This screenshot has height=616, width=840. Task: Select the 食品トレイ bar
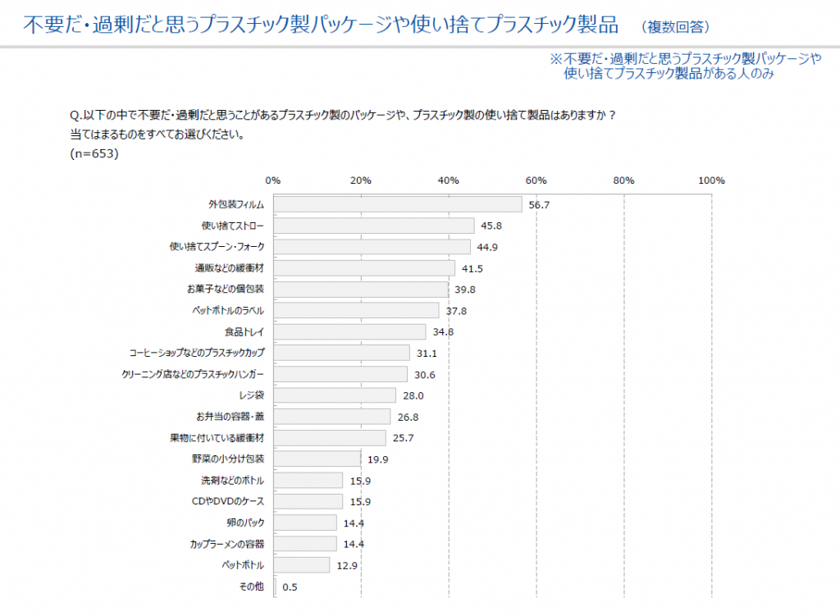pos(349,331)
